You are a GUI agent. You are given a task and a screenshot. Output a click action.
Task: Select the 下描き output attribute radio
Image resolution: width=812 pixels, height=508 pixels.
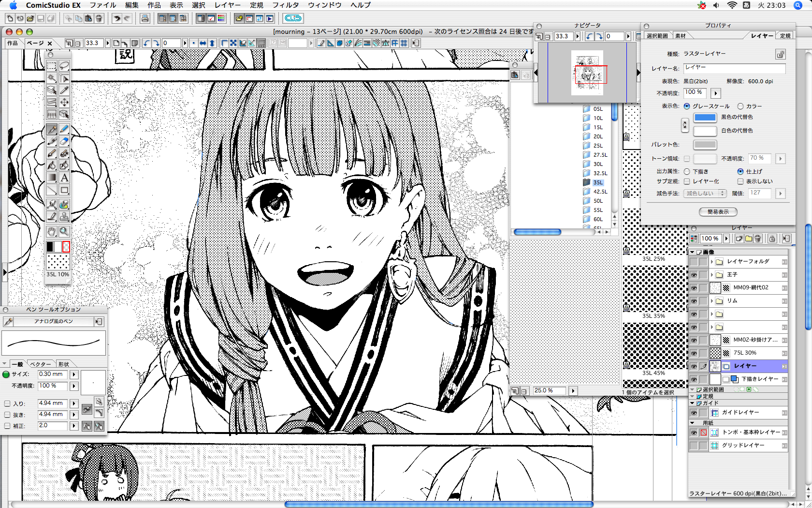[x=687, y=172]
